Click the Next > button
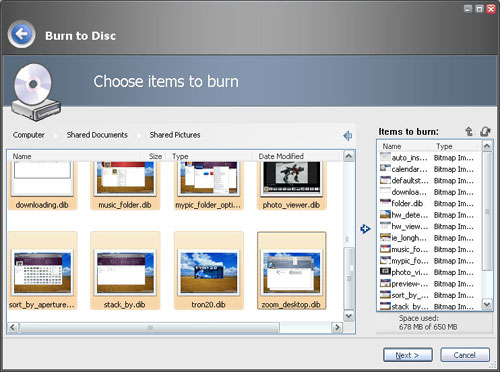The image size is (500, 372). [408, 355]
